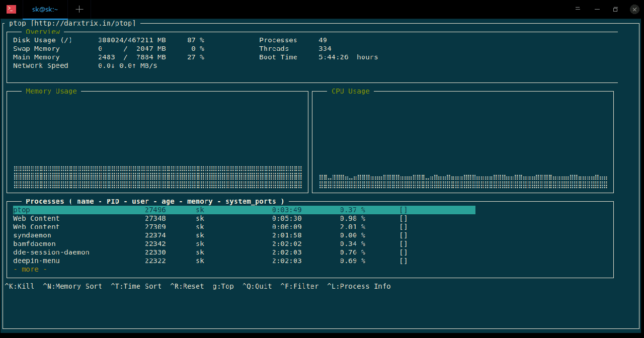The height and width of the screenshot is (338, 644).
Task: Click the ^T:Time Sort option
Action: (136, 286)
